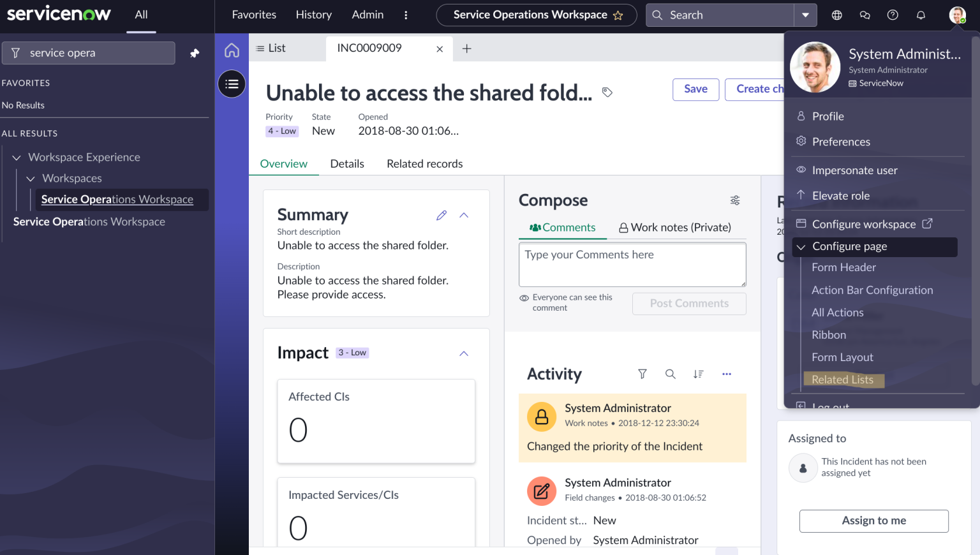Open the list menu circle icon below home
Viewport: 980px width, 555px height.
click(232, 84)
